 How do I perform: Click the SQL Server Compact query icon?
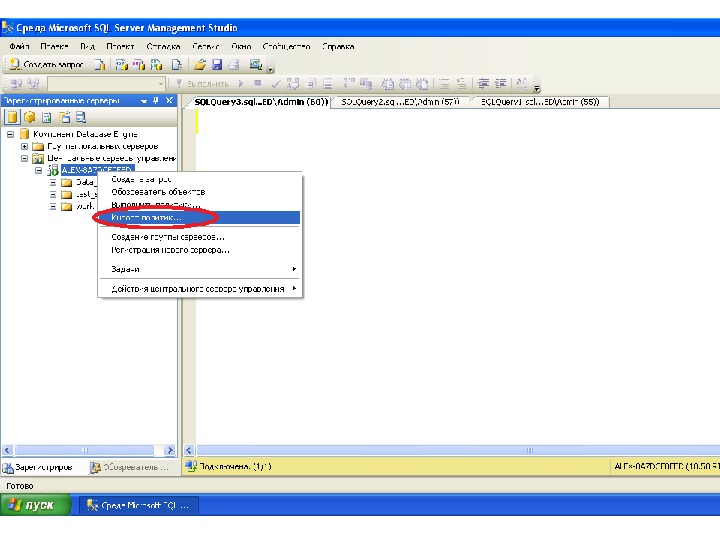(177, 65)
